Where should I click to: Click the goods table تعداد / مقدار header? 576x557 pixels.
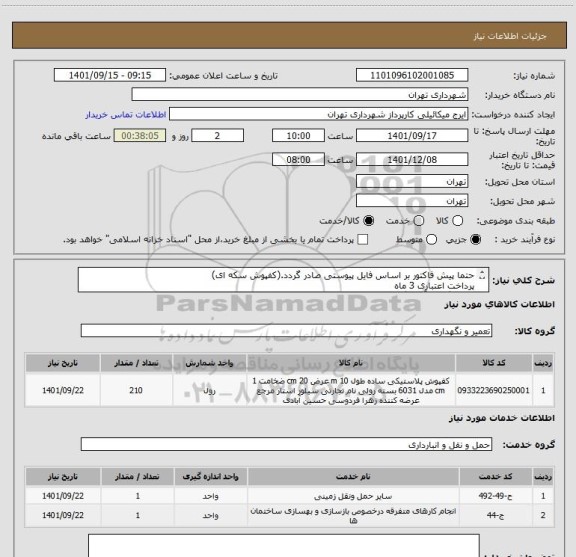(x=136, y=363)
